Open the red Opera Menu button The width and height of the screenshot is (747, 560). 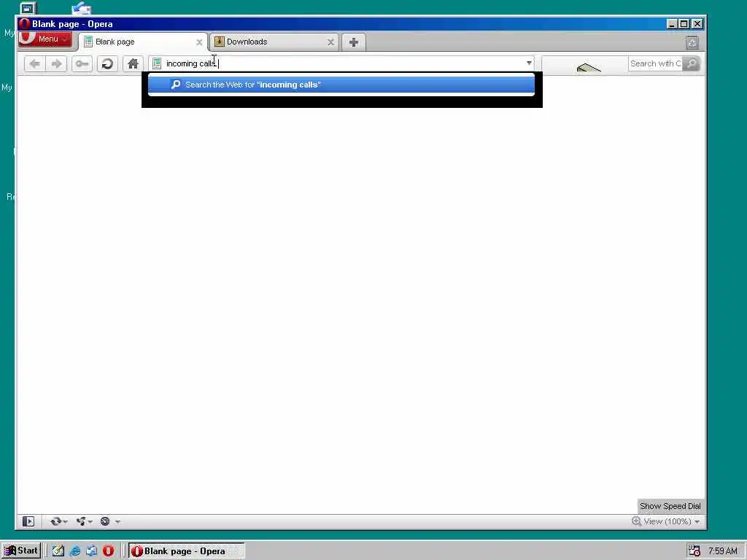[x=44, y=39]
